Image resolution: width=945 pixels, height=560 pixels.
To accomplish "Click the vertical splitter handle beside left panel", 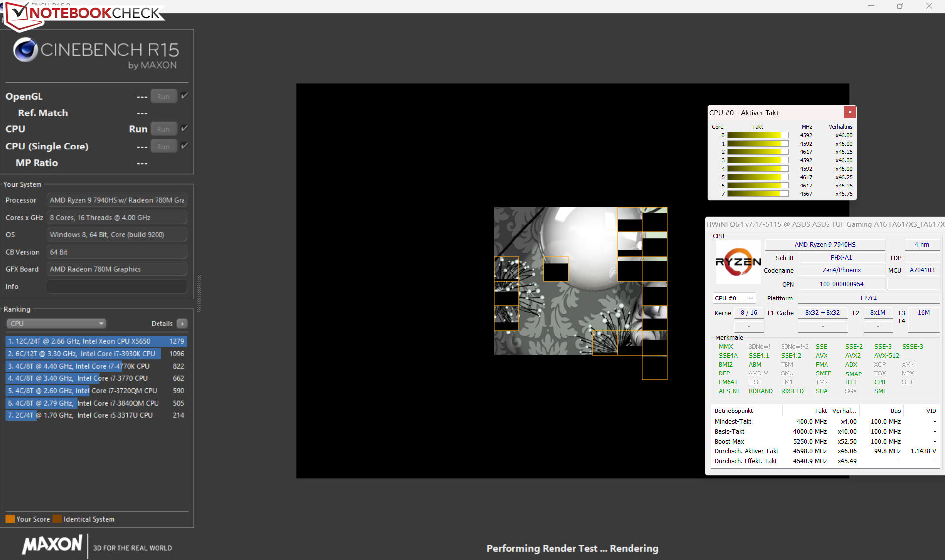I will pos(199,294).
